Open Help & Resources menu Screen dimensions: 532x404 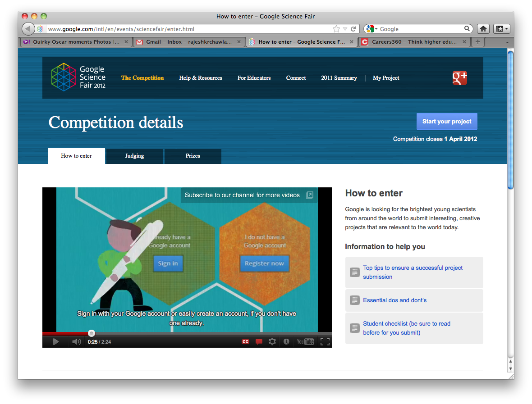tap(201, 77)
